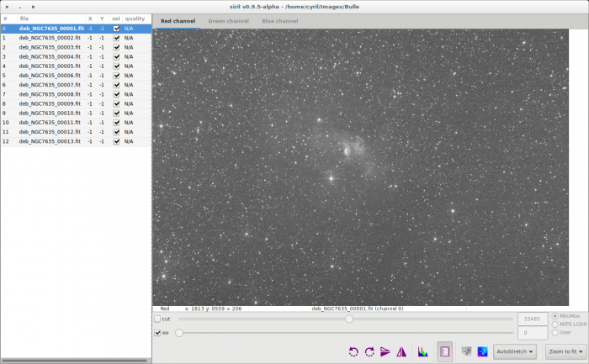Click the high value field showing 33485
Screen dimensions: 589x364
click(x=533, y=319)
